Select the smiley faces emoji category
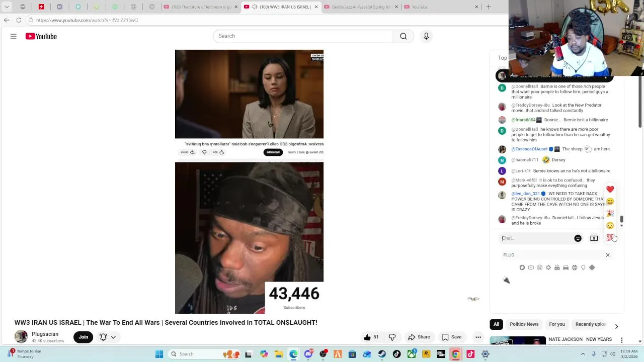Image resolution: width=644 pixels, height=362 pixels. pyautogui.click(x=539, y=267)
